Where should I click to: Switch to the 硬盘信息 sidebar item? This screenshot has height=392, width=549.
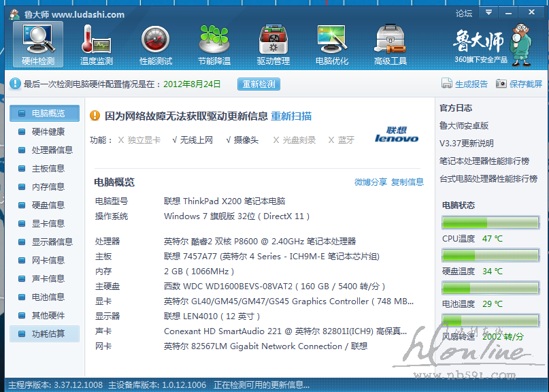pos(48,205)
